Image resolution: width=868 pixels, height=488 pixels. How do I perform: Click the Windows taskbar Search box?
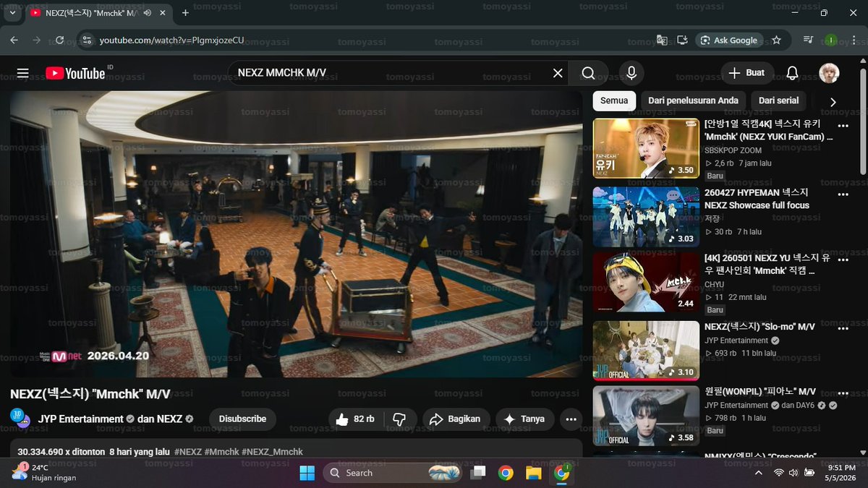click(394, 473)
